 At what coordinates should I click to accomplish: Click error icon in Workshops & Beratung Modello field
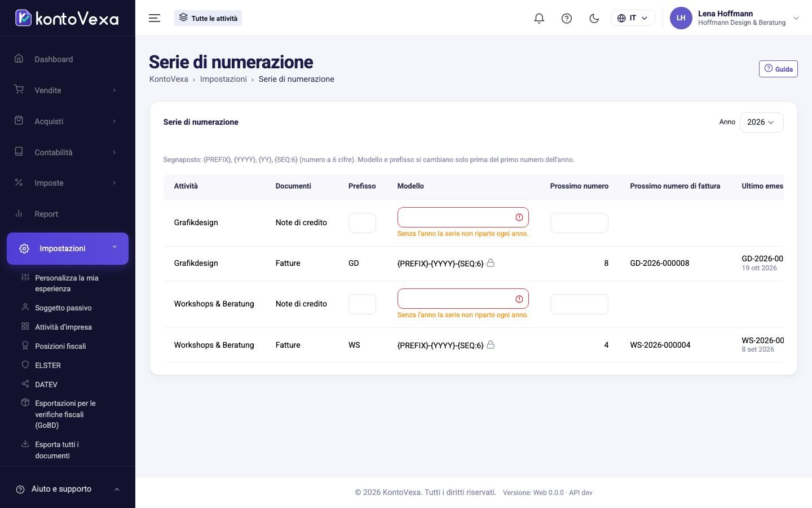point(519,299)
